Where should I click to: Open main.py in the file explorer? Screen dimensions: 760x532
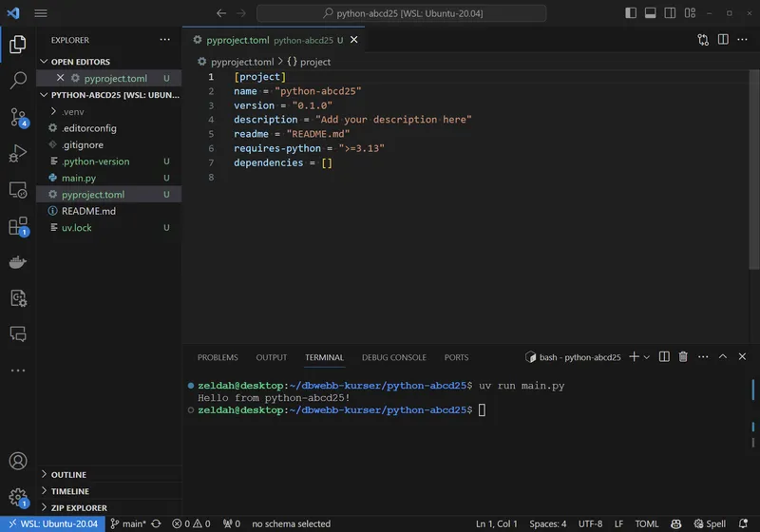click(x=109, y=178)
